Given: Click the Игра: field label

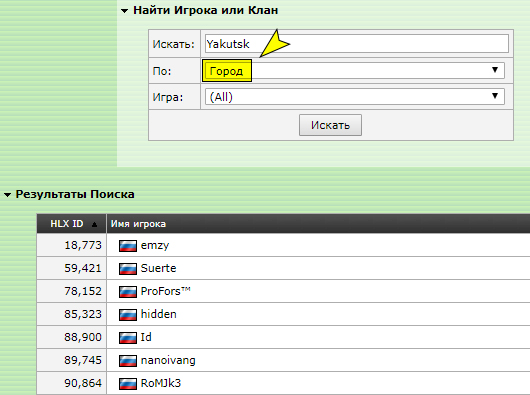Looking at the screenshot, I should tap(168, 97).
